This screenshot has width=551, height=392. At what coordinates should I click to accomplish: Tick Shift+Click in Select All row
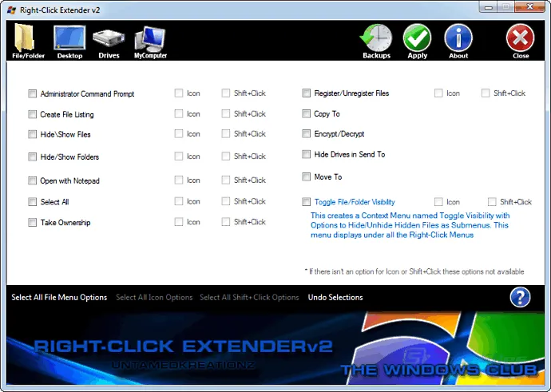pos(226,201)
